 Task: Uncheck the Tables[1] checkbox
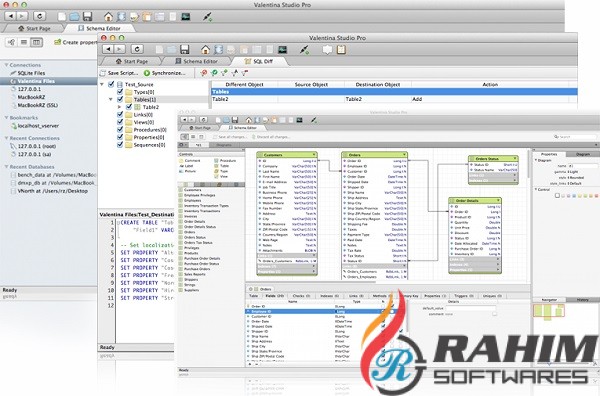[120, 99]
